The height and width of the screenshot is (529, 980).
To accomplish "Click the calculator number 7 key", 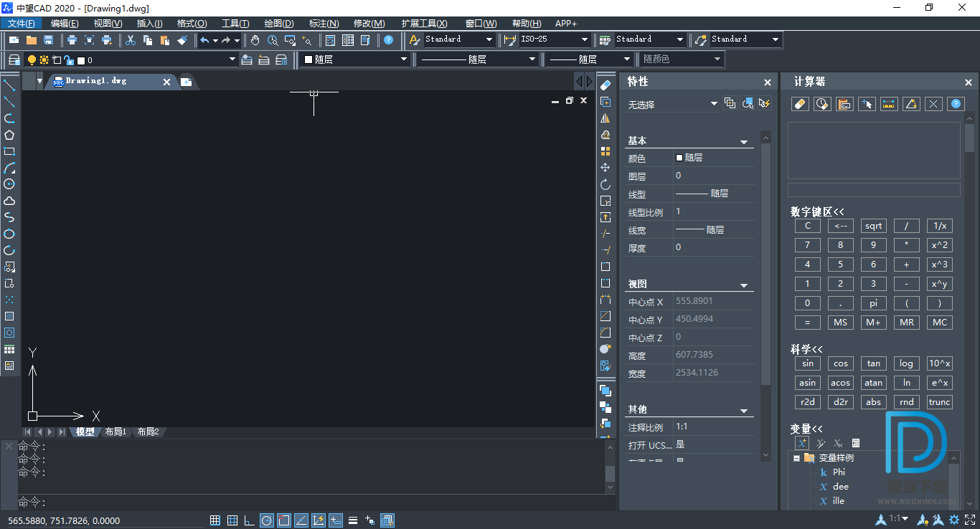I will pos(807,245).
